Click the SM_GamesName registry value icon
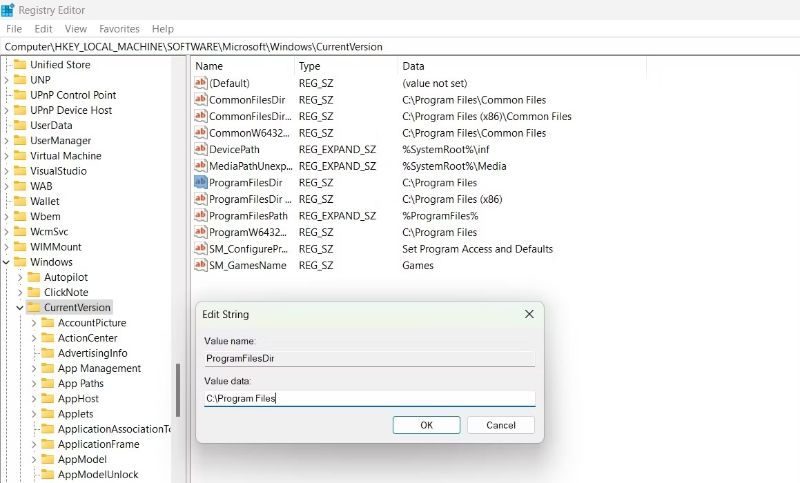 point(200,266)
